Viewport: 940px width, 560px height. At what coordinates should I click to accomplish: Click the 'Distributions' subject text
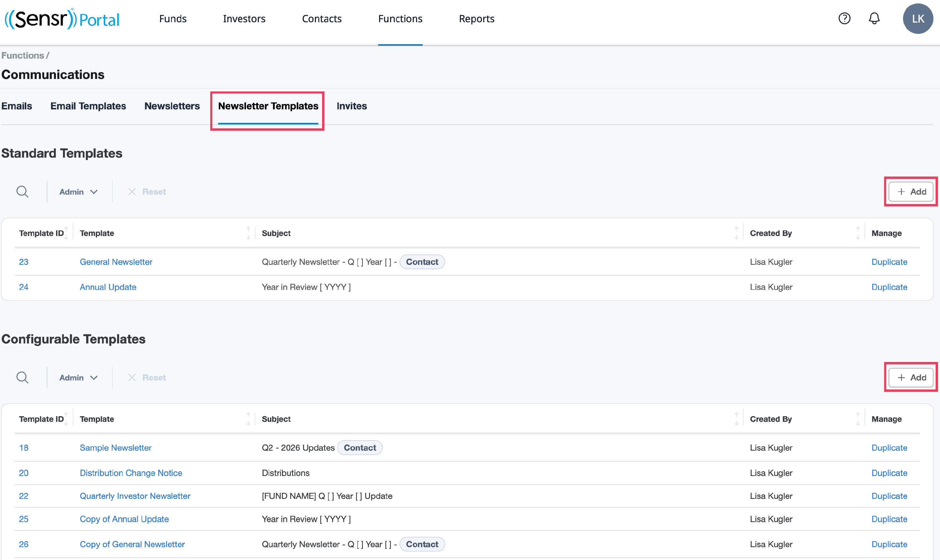click(285, 473)
